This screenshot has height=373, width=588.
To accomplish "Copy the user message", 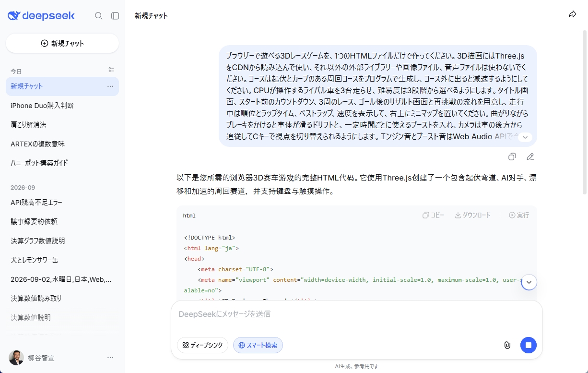I will tap(512, 156).
